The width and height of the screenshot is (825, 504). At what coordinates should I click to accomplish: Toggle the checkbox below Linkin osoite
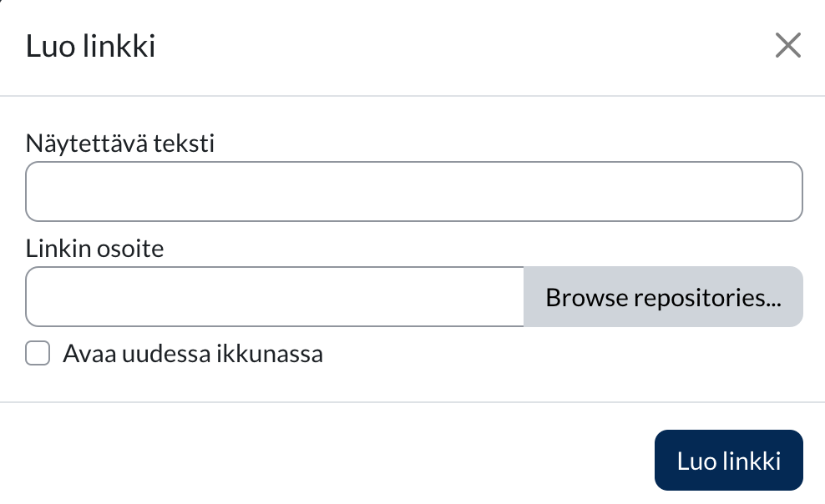[38, 354]
